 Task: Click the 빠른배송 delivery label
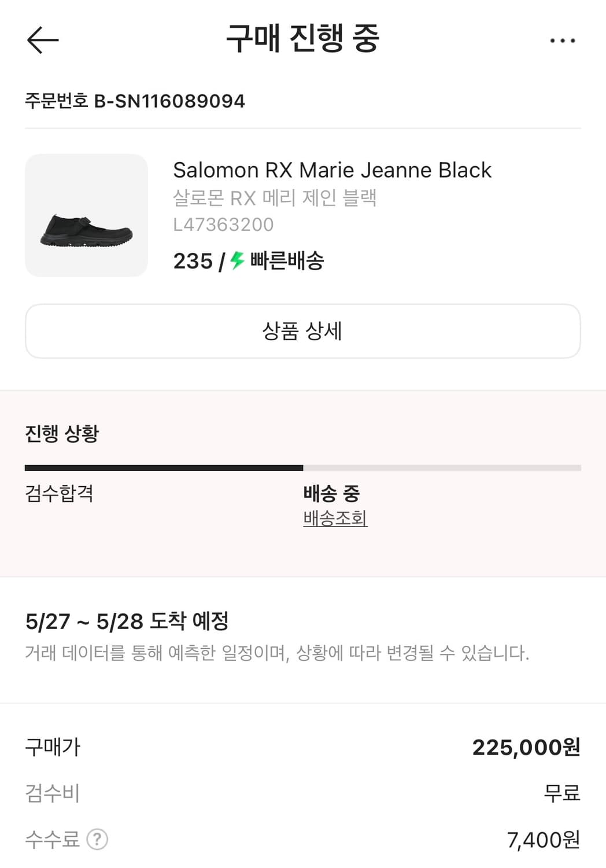[287, 261]
